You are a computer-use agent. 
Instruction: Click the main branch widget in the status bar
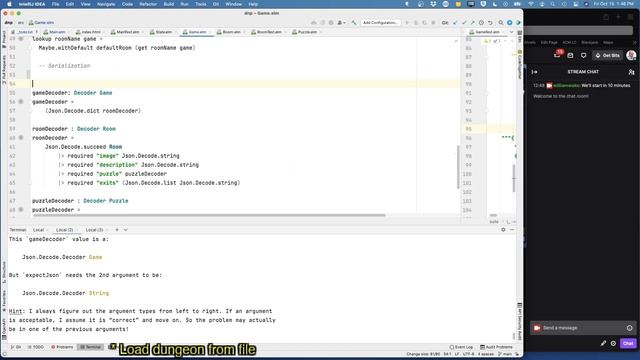(x=505, y=354)
